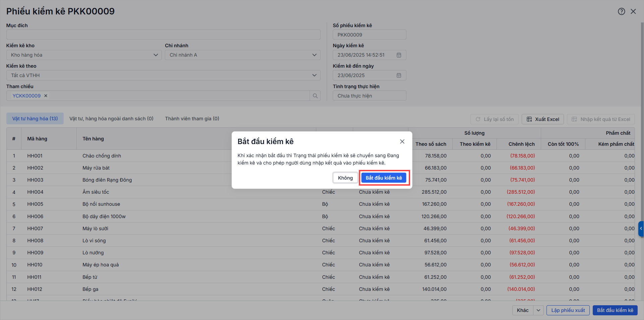The image size is (644, 320).
Task: Open calendar for Ngày kiểm kê
Action: 399,55
